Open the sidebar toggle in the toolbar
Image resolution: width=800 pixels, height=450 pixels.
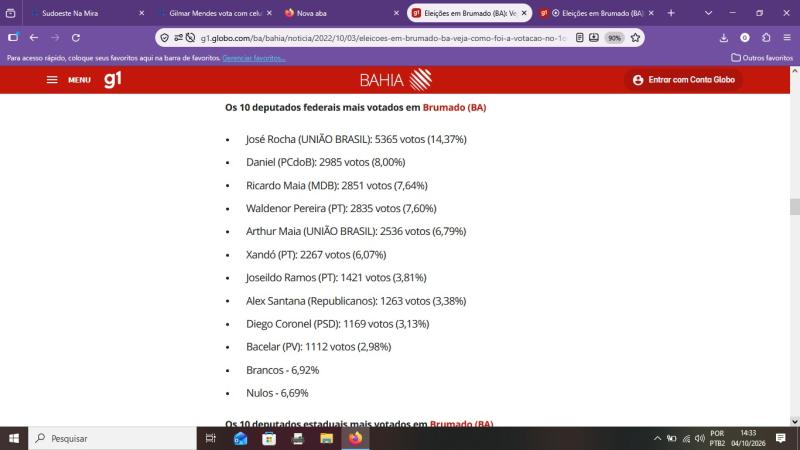(x=13, y=38)
